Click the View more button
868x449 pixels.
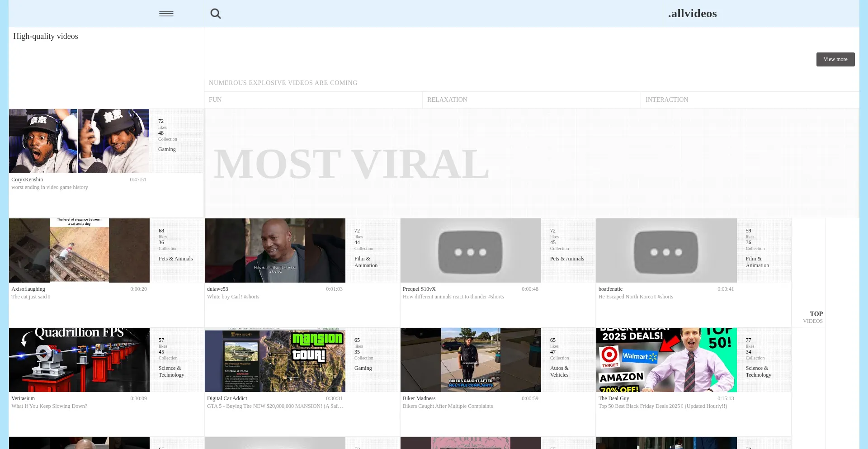click(x=835, y=59)
